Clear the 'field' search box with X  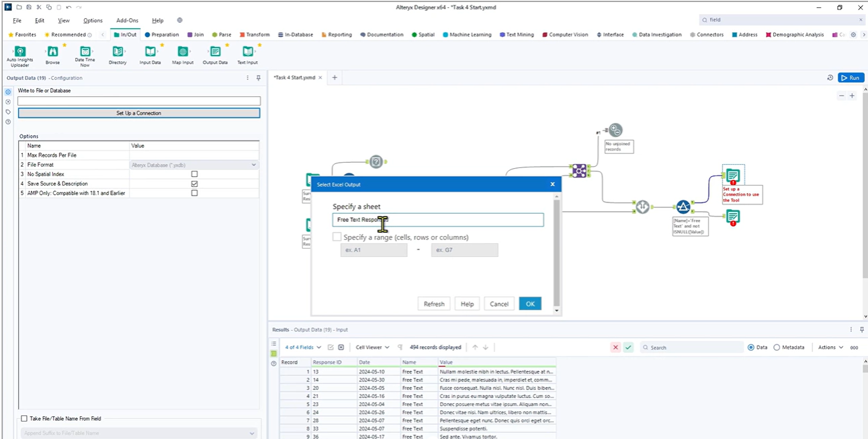point(861,20)
